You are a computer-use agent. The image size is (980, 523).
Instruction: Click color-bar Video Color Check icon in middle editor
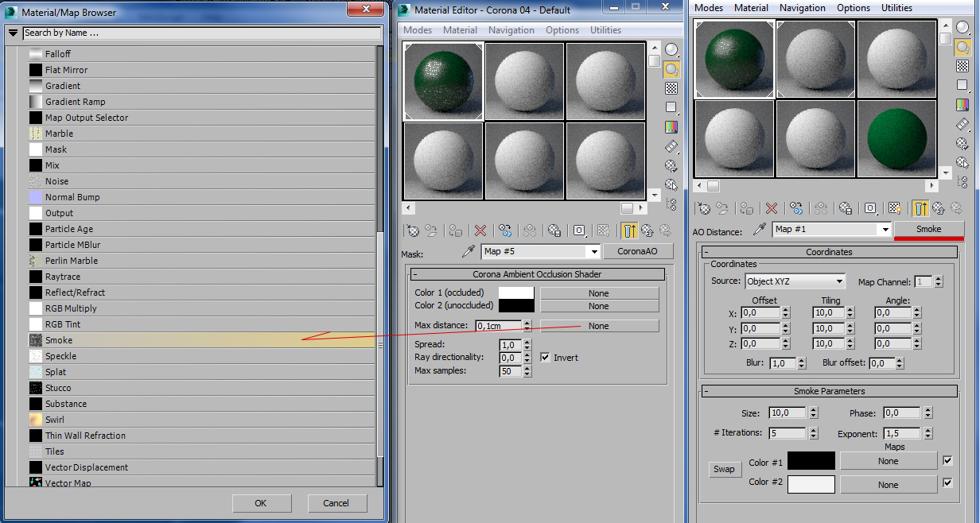pos(672,127)
